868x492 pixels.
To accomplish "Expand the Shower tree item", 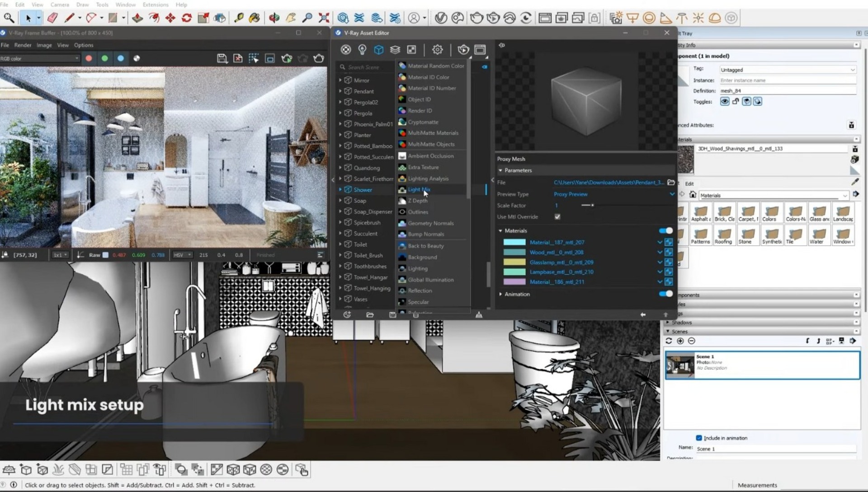I will tap(340, 189).
